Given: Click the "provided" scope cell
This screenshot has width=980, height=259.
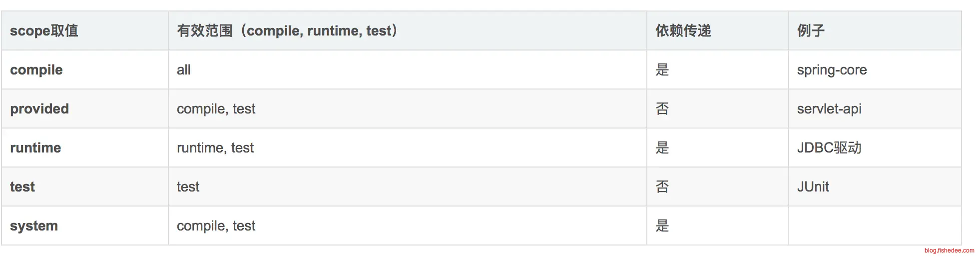Looking at the screenshot, I should 39,109.
